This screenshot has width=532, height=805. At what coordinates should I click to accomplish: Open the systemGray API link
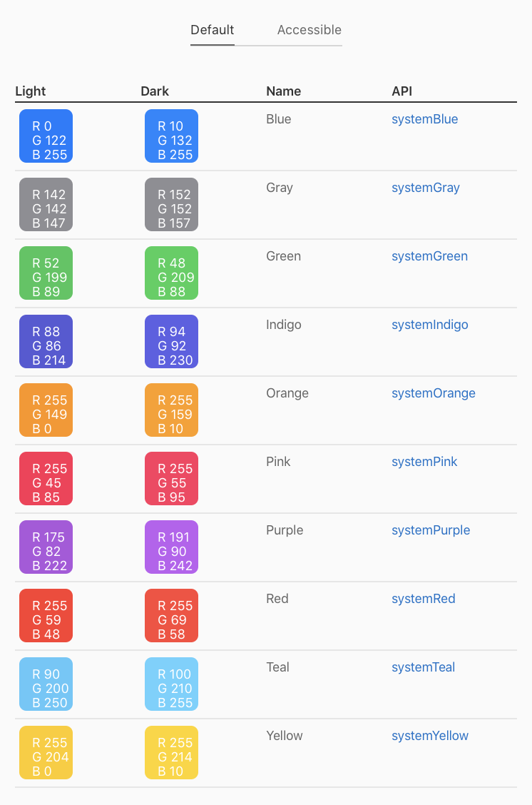(x=425, y=188)
